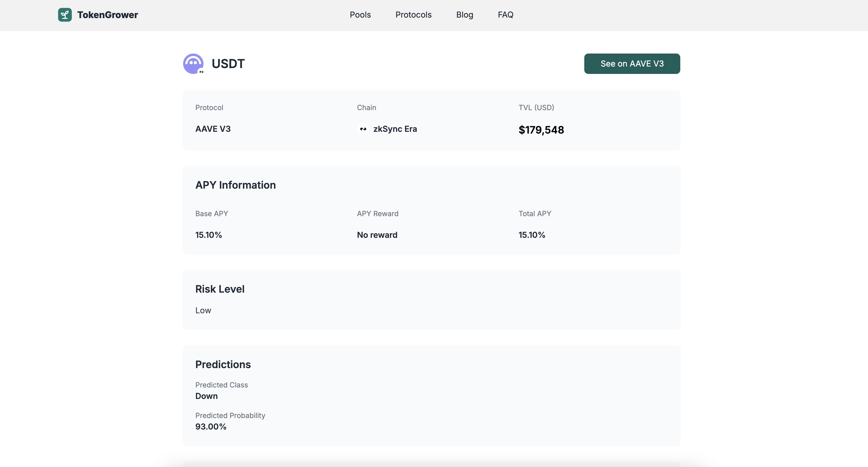Click the See on AAVE V3 button

pyautogui.click(x=632, y=64)
